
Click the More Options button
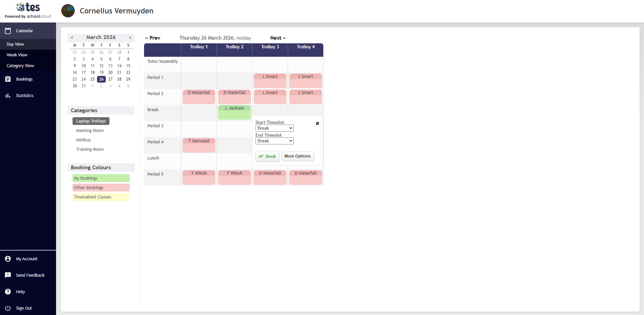(x=297, y=156)
